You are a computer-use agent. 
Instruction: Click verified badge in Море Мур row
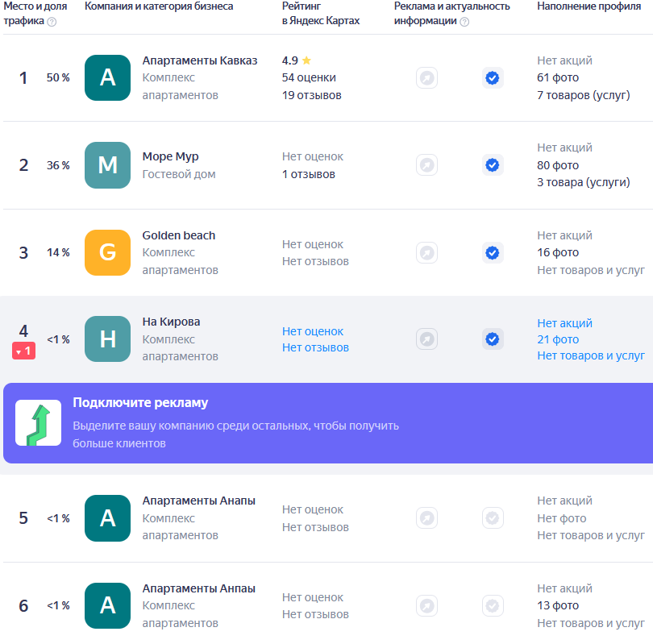tap(493, 165)
